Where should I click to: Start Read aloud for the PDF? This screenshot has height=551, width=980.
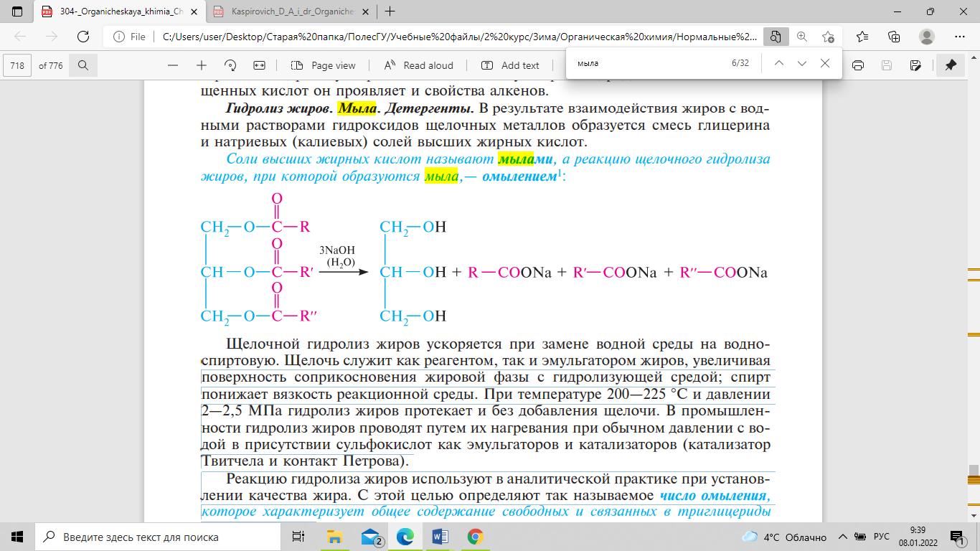(419, 65)
